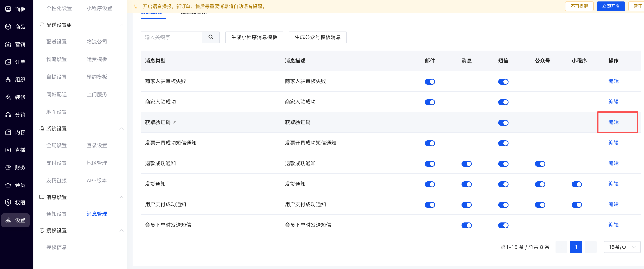Collapse the 配送设置组 section chevron
Image resolution: width=644 pixels, height=269 pixels.
122,25
